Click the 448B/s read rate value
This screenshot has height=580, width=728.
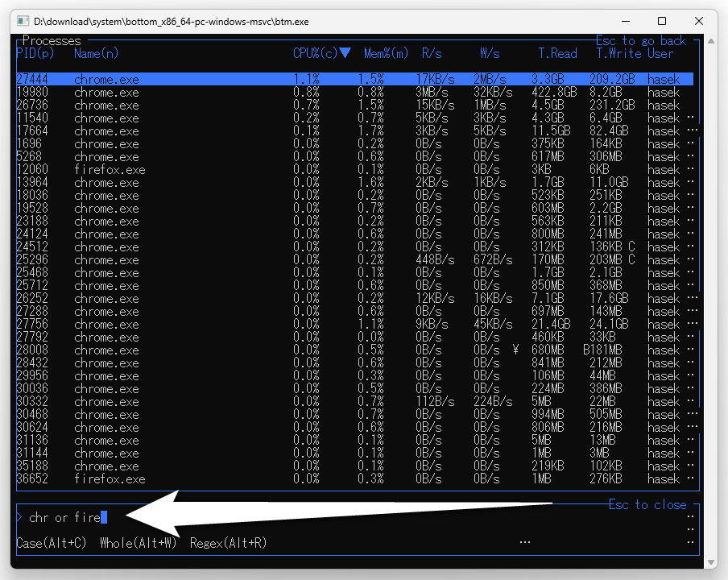tap(435, 259)
